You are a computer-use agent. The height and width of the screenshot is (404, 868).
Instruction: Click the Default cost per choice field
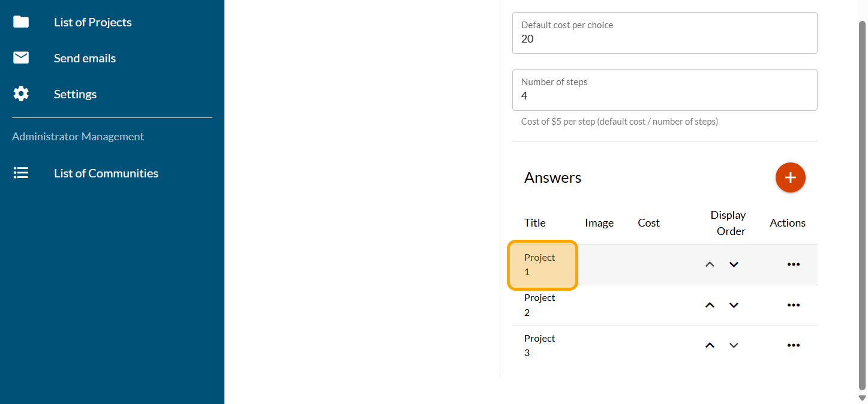664,39
